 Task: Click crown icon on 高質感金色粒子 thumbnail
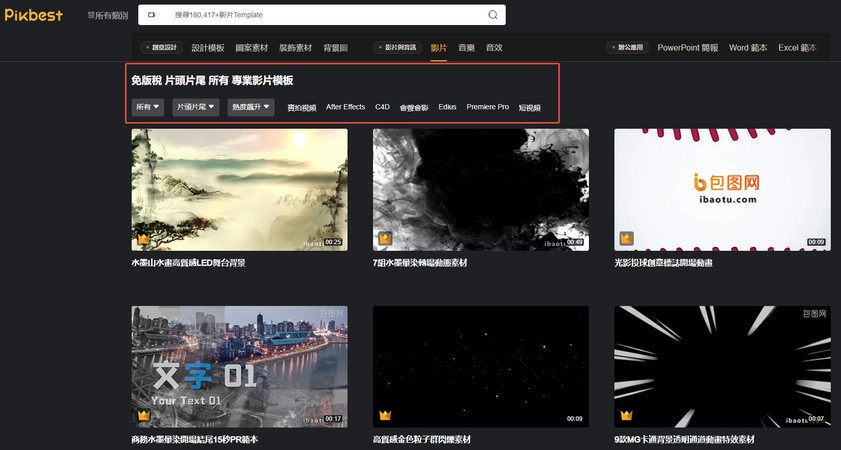tap(385, 415)
